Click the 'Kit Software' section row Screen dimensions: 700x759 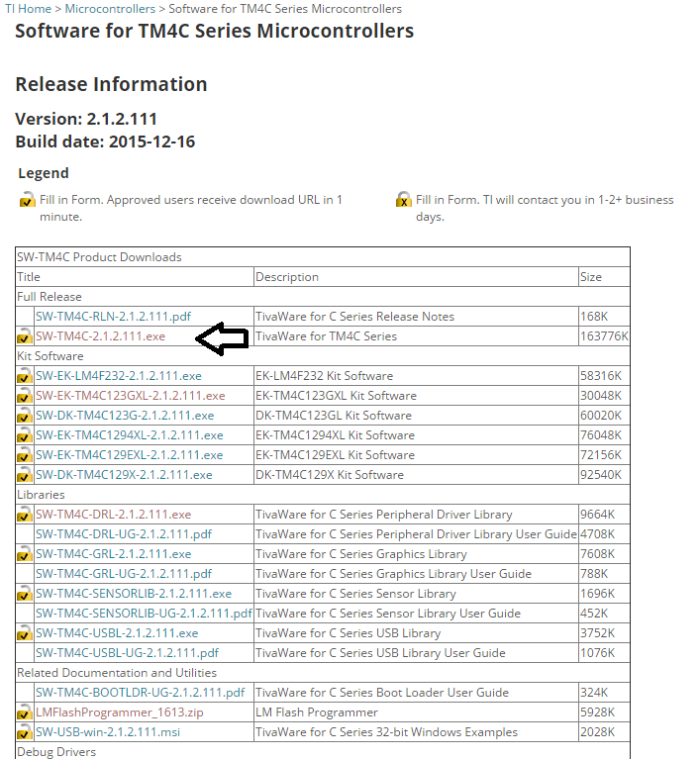(x=323, y=356)
